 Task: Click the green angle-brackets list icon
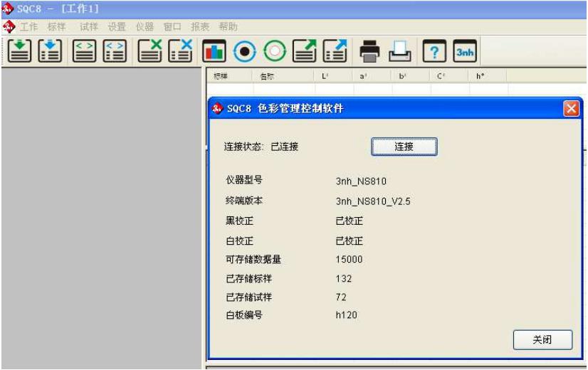pos(85,51)
